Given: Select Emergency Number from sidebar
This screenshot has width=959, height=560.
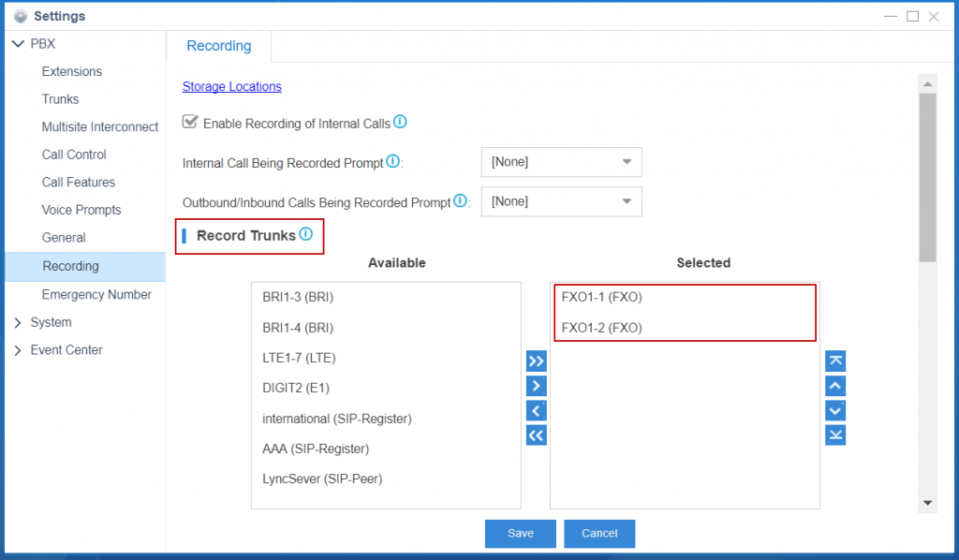Looking at the screenshot, I should (x=96, y=294).
